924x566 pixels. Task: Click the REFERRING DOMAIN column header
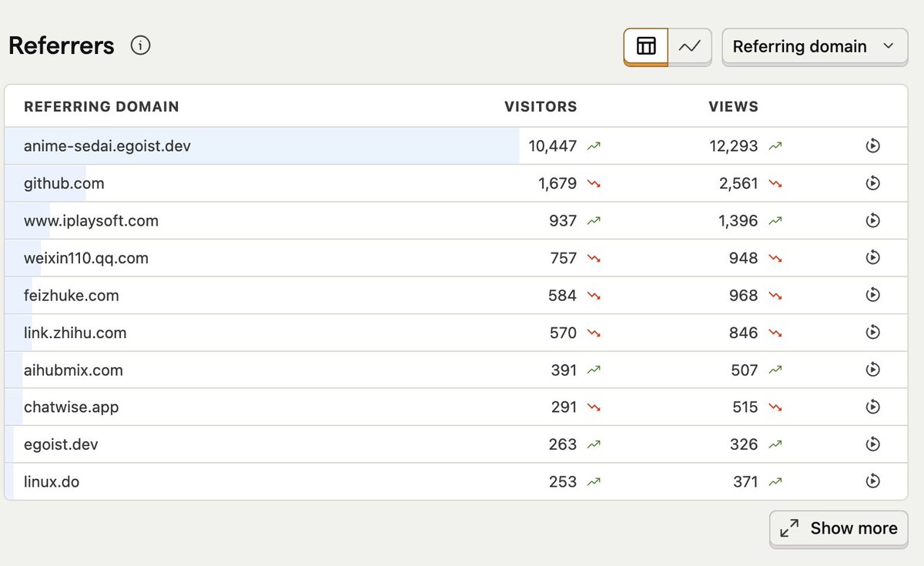tap(102, 106)
